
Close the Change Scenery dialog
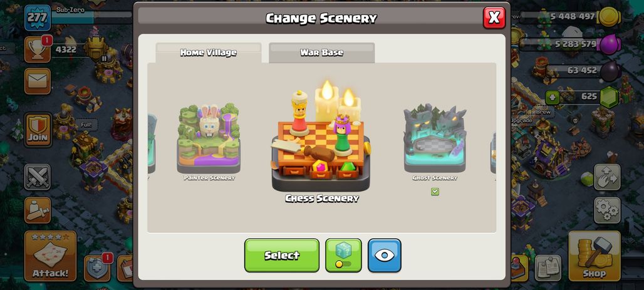pos(494,18)
